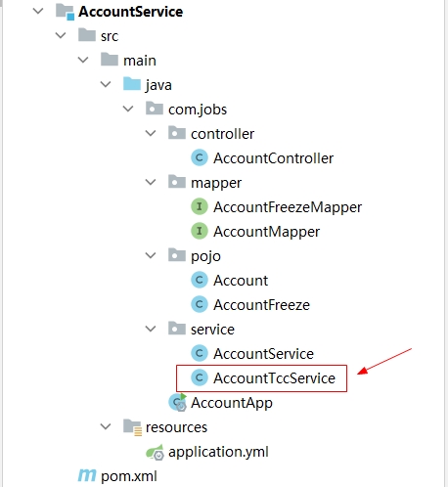Click the application.yml Spring config icon
This screenshot has width=448, height=487.
[155, 452]
